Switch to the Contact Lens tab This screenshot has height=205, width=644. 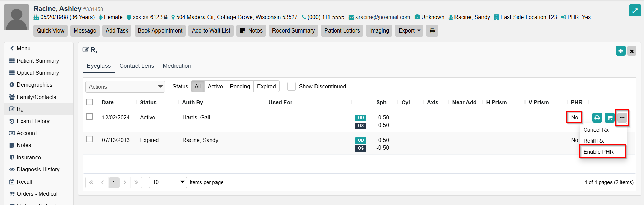click(137, 66)
